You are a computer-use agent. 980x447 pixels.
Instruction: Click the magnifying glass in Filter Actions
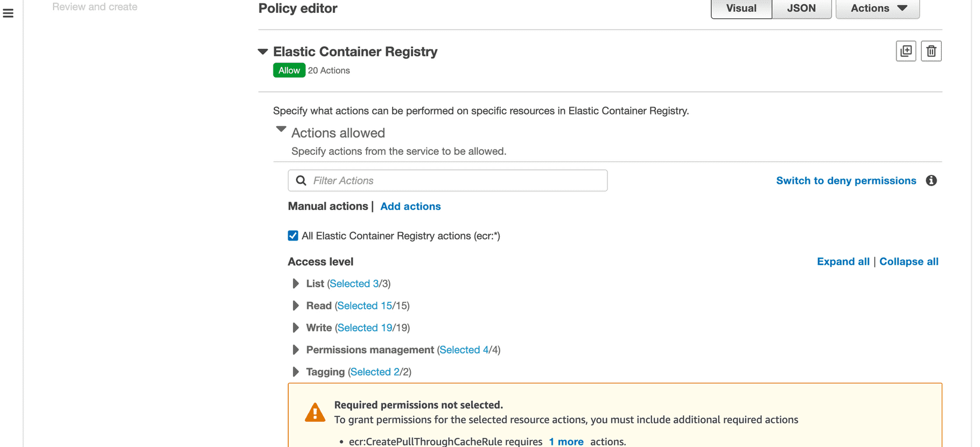point(301,181)
